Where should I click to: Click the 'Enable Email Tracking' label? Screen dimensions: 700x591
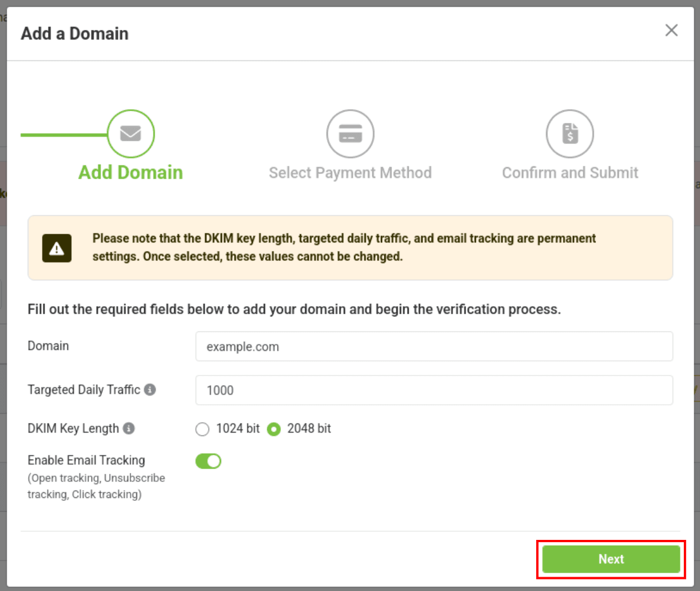86,460
